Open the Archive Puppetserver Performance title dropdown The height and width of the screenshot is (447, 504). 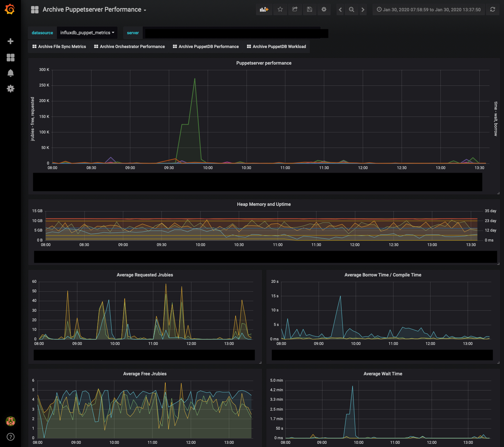[x=94, y=10]
